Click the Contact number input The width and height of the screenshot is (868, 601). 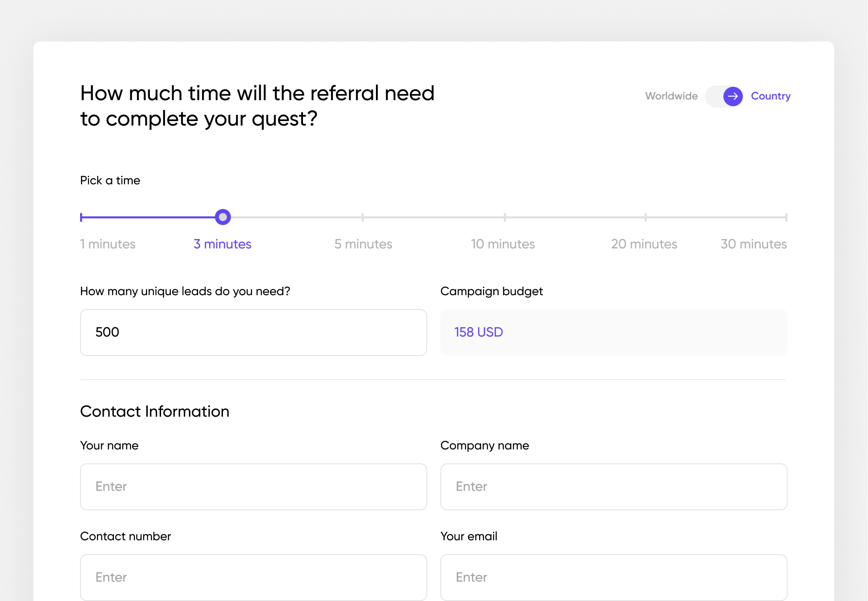click(253, 577)
